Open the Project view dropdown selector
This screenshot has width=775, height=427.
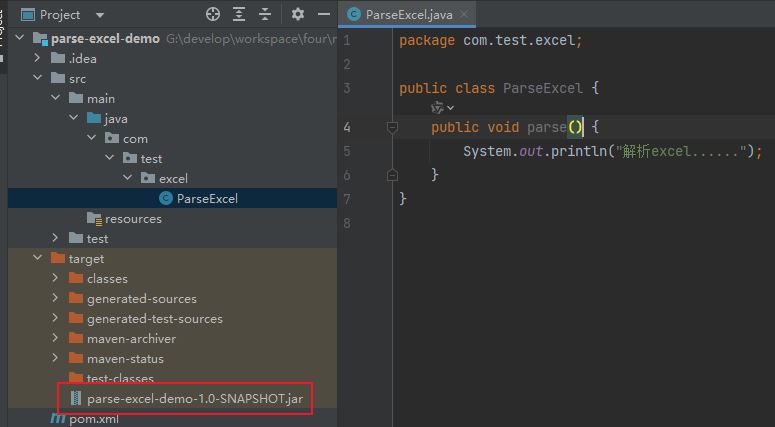click(x=100, y=15)
